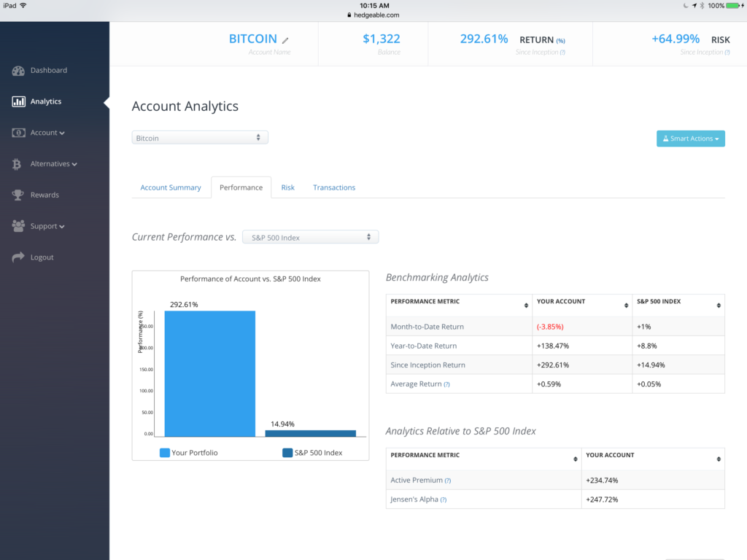Click the battery icon in status bar
747x560 pixels.
[733, 6]
